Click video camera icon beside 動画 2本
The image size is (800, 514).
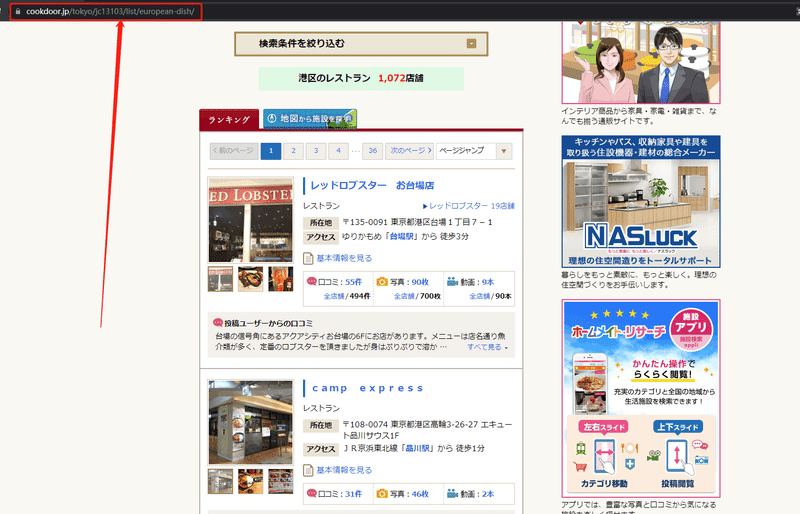453,494
